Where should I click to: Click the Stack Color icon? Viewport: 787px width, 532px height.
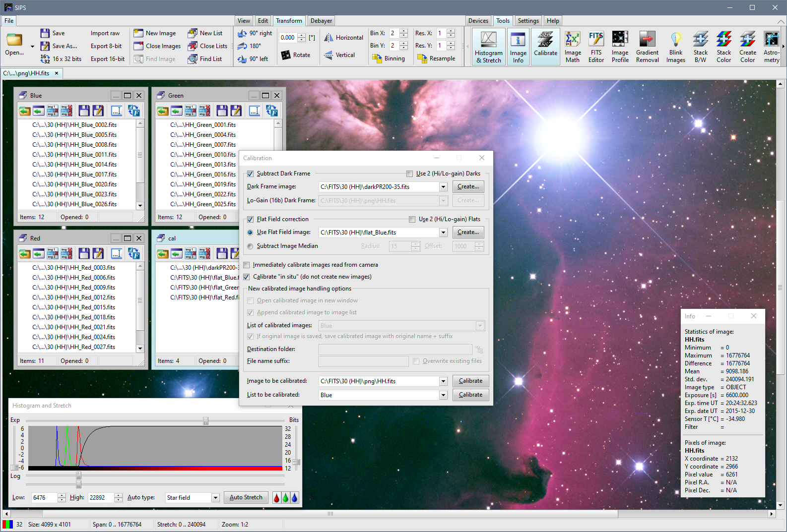[x=723, y=47]
